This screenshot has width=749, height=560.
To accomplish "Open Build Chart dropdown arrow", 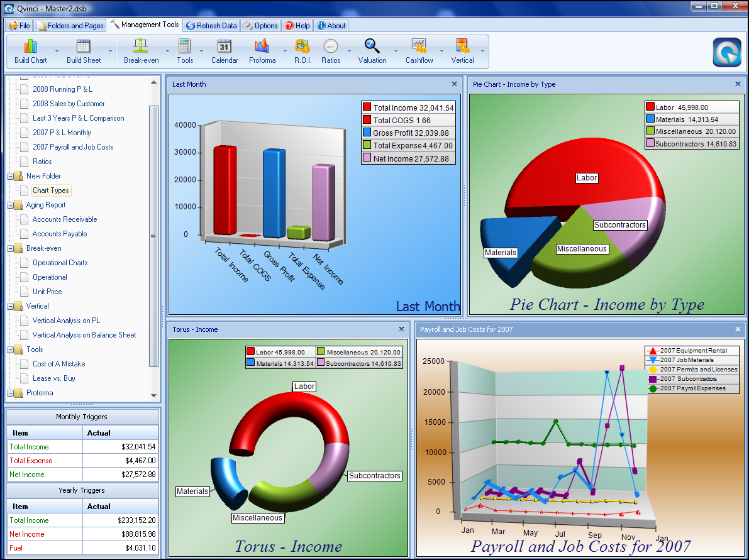I will click(x=57, y=51).
